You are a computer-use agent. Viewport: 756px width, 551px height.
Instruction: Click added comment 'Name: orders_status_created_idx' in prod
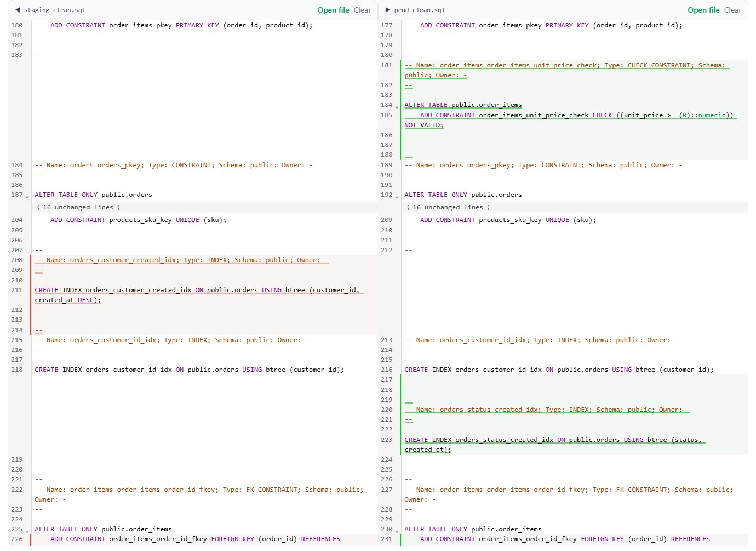click(x=547, y=410)
